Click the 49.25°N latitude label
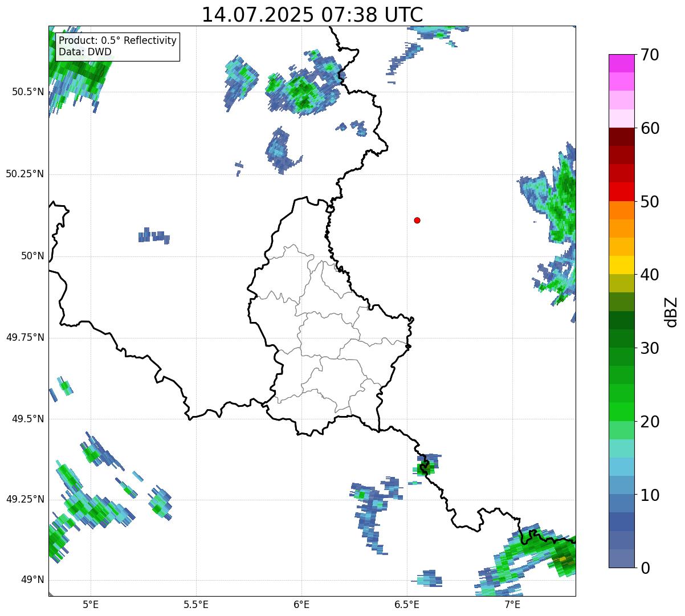 25,499
